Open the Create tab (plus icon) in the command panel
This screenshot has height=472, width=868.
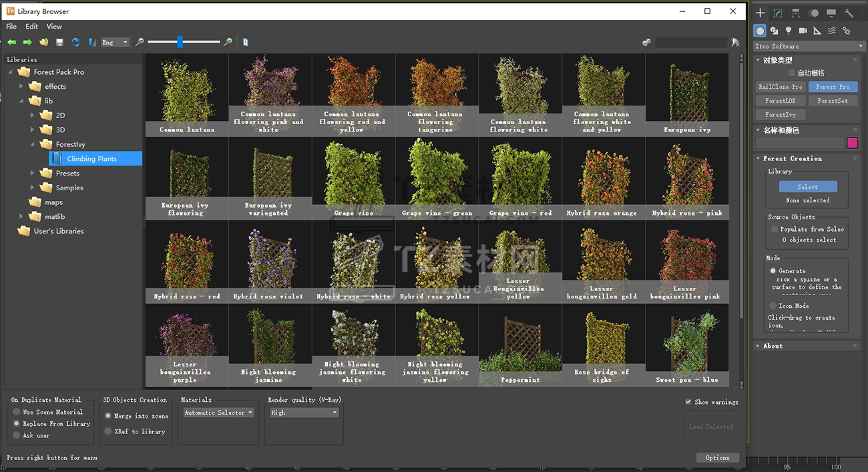point(760,13)
